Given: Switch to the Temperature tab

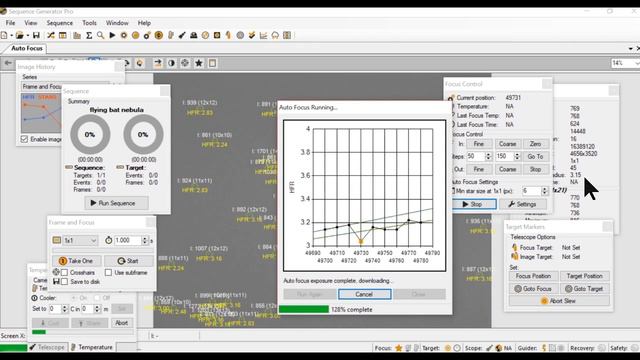Looking at the screenshot, I should [91, 347].
